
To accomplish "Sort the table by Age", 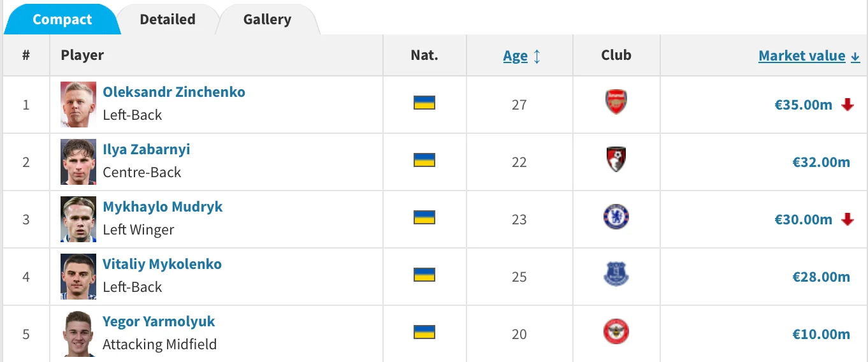I will click(516, 56).
